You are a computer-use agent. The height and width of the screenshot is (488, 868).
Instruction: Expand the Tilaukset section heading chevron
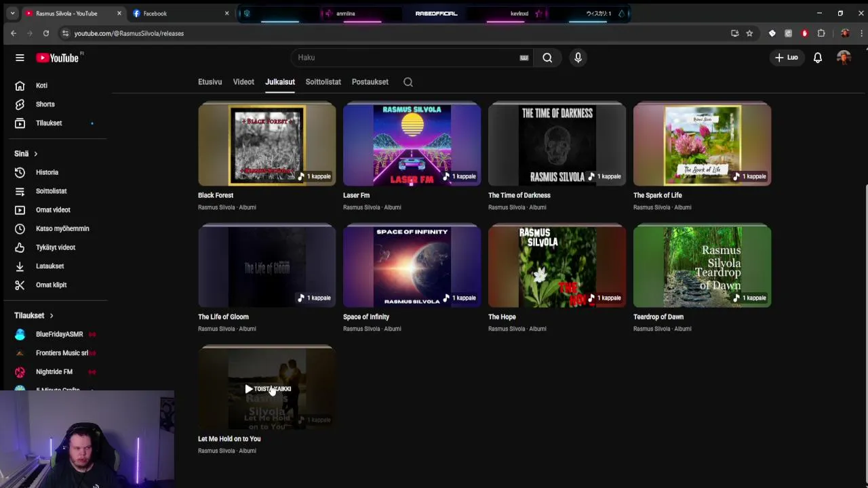pos(51,316)
